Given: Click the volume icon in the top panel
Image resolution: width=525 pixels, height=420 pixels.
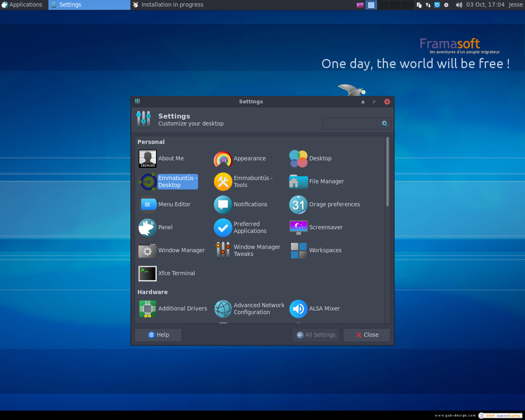Looking at the screenshot, I should pyautogui.click(x=459, y=5).
